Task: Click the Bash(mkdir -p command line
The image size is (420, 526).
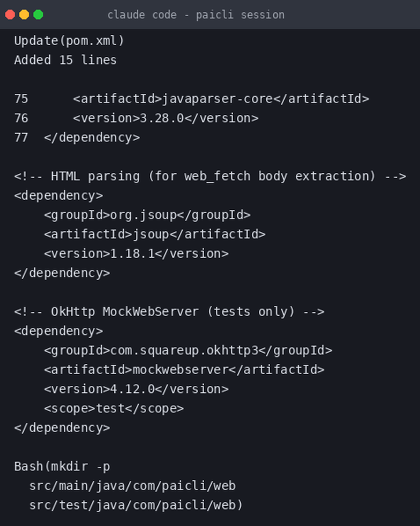Action: point(62,467)
